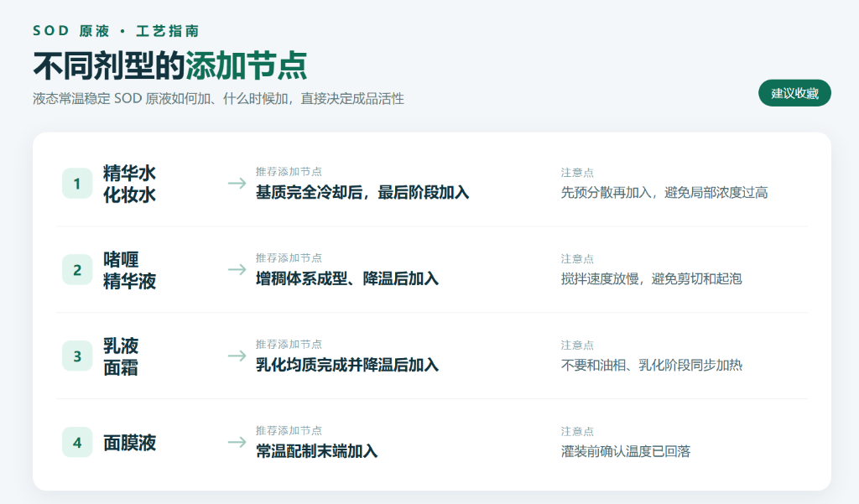
Task: Click 推荐添加节点 label in the 乳液 面霜 row
Action: pyautogui.click(x=289, y=344)
